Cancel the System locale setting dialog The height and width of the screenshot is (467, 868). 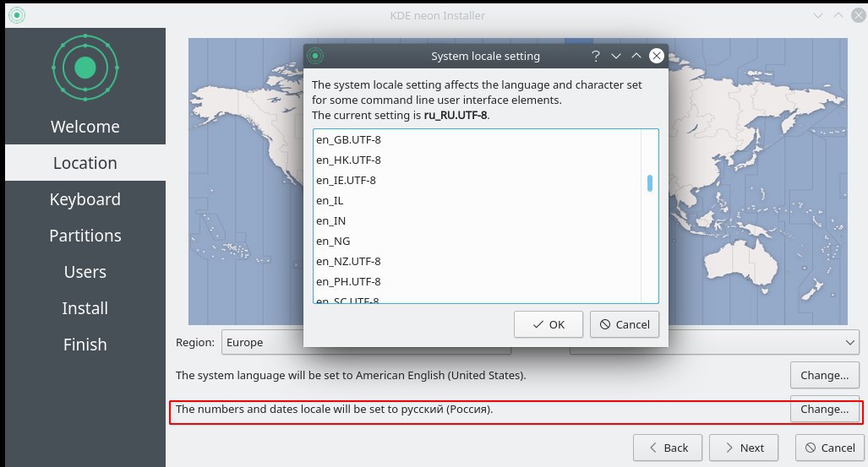(x=625, y=324)
